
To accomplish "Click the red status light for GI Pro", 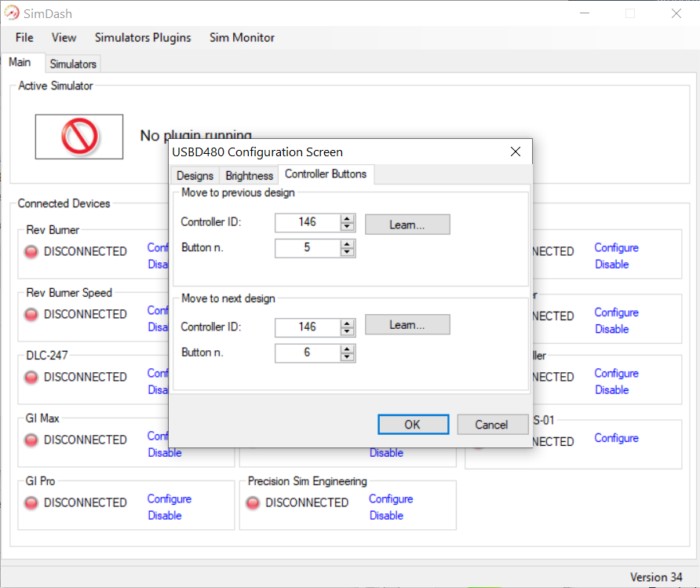I will pos(31,503).
